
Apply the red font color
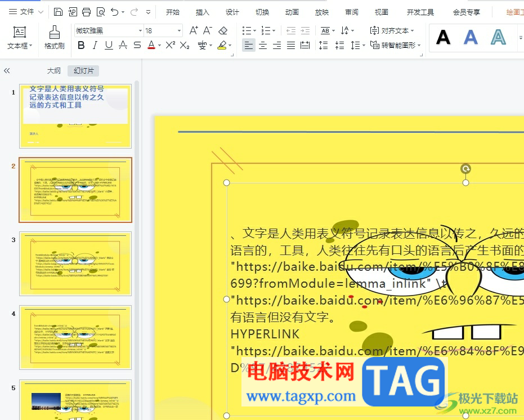pos(151,45)
